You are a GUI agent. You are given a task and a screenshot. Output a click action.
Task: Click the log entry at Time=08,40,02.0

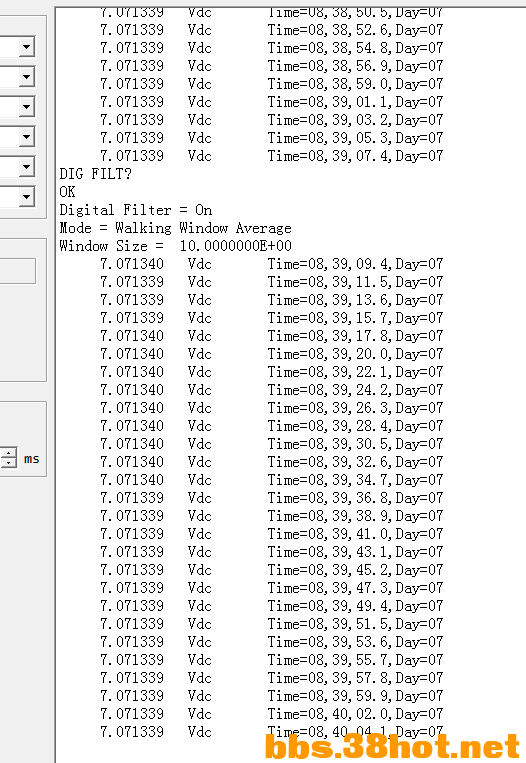(272, 714)
